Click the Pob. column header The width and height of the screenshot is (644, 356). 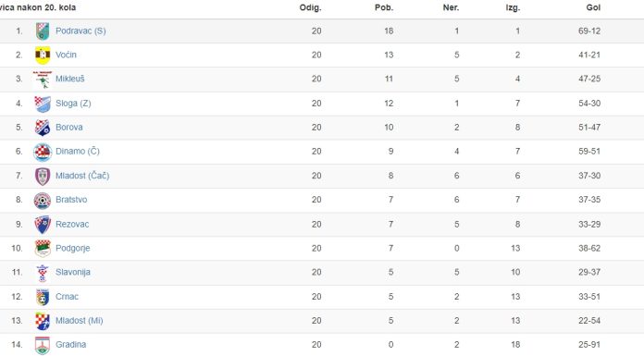[x=384, y=7]
